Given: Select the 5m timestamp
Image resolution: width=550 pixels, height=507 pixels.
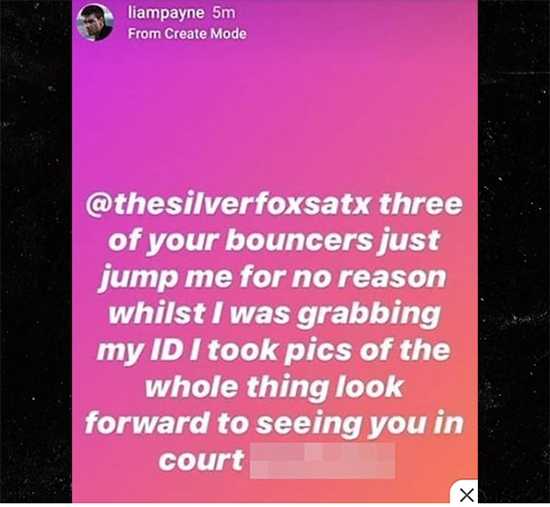Looking at the screenshot, I should click(x=224, y=13).
